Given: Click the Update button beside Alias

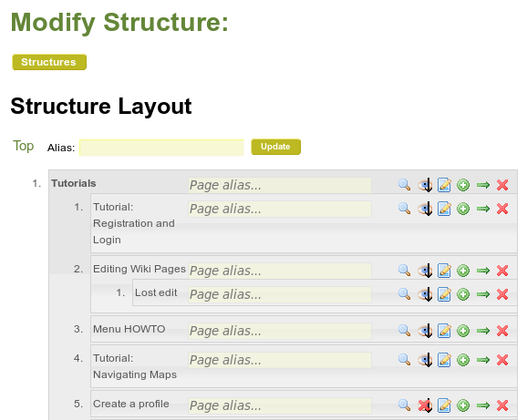Looking at the screenshot, I should click(276, 147).
